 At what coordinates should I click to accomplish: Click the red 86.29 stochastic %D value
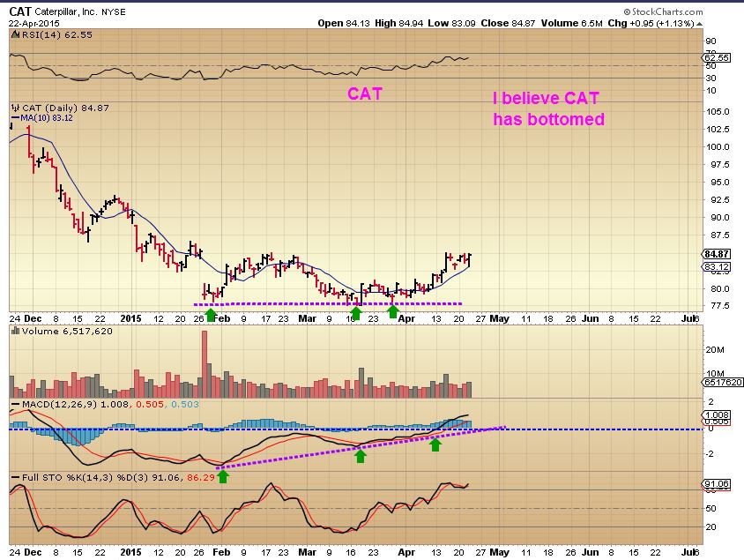[x=201, y=477]
